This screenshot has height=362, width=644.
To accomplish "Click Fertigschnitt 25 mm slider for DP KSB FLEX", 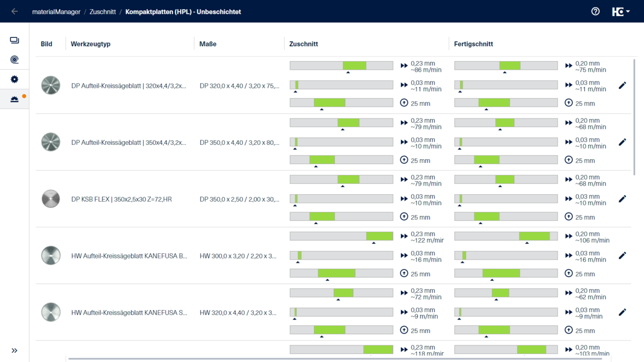I will tap(506, 217).
